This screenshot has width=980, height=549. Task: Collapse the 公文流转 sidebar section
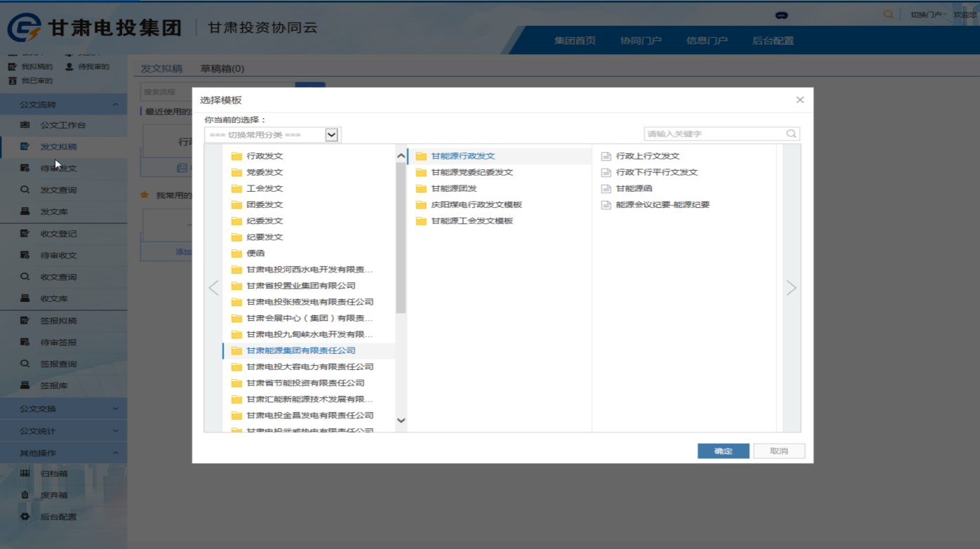tap(116, 105)
